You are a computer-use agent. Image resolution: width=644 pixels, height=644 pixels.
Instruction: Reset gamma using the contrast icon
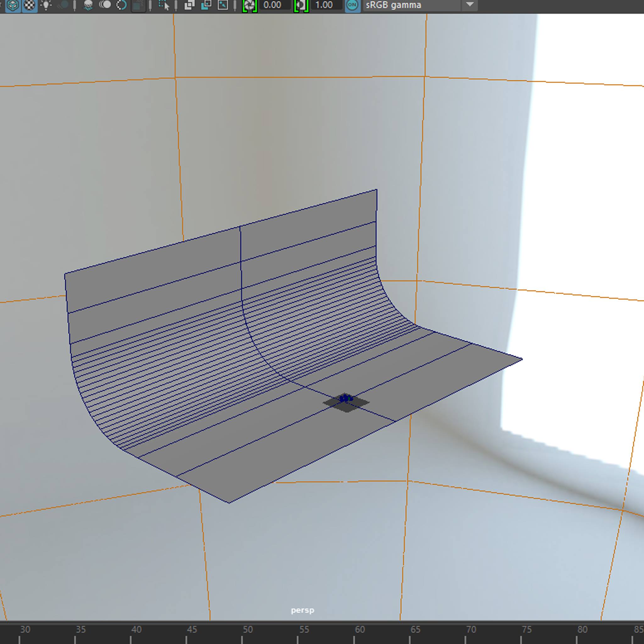click(x=301, y=5)
